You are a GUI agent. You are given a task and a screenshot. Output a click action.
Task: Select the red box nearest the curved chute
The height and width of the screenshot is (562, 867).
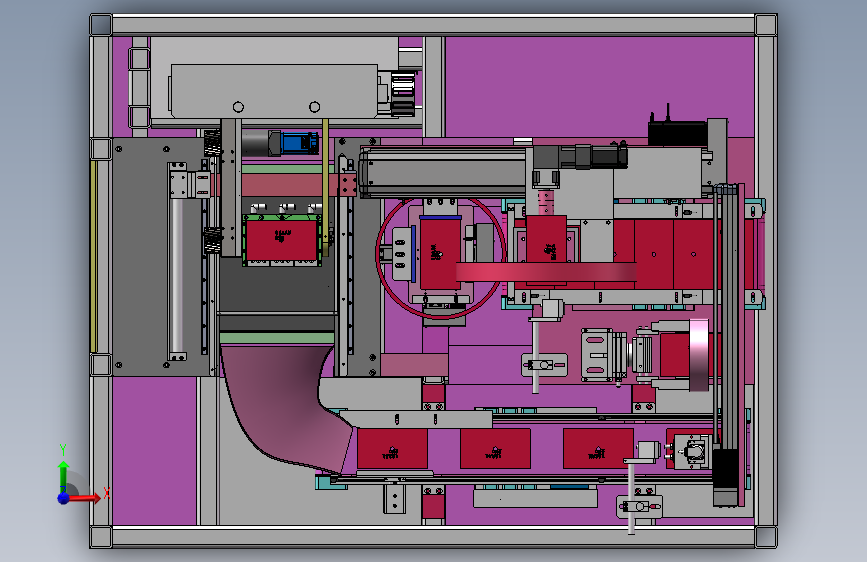tap(392, 449)
